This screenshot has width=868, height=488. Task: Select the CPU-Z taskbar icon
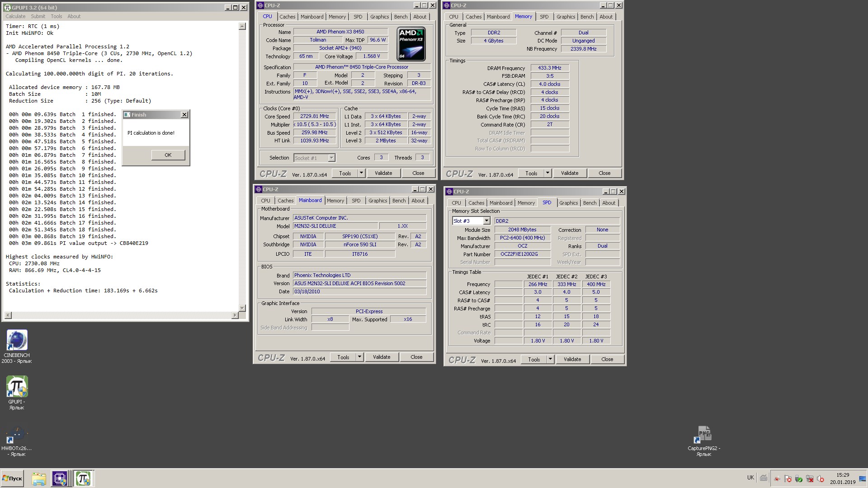point(60,479)
